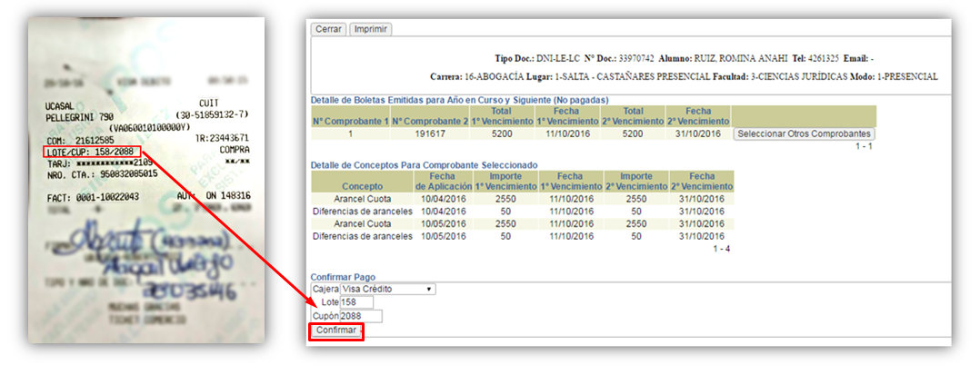This screenshot has height=375, width=980.
Task: Click the 1 - 4 pagination text
Action: [721, 249]
